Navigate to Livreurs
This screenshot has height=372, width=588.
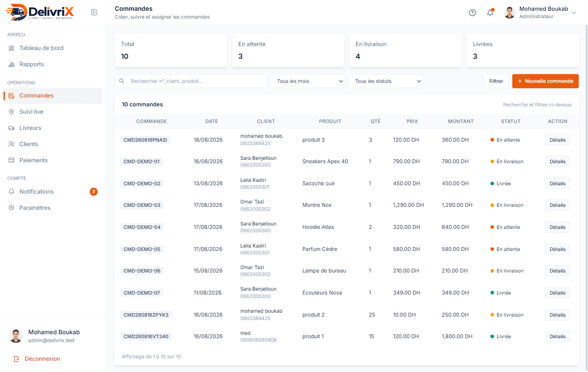click(x=52, y=128)
